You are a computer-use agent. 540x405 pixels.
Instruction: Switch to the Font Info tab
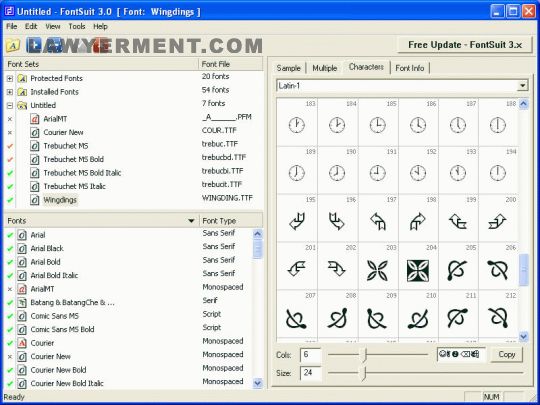(x=409, y=68)
